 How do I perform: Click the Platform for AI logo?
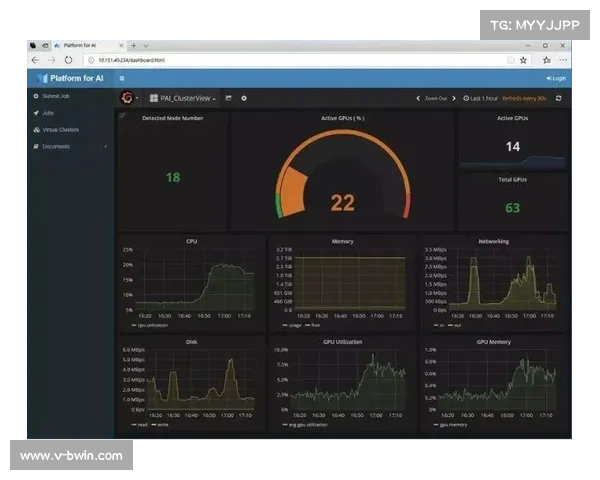coord(70,78)
